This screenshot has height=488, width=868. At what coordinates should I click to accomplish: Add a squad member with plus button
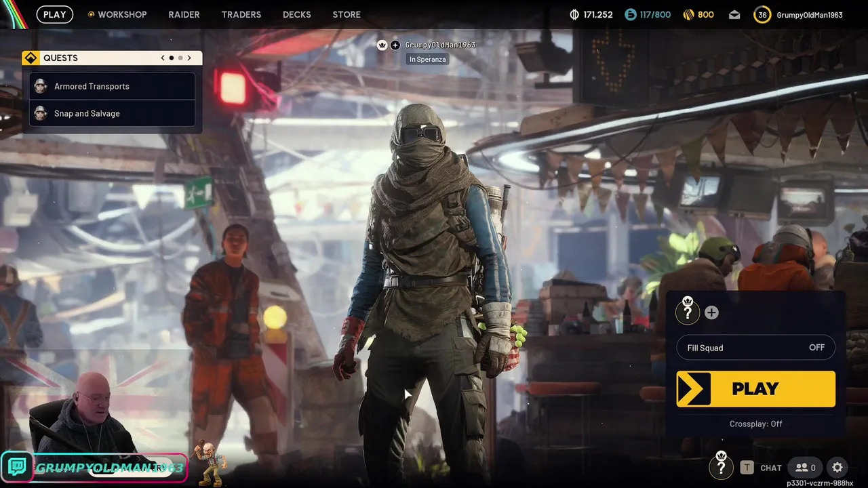[x=711, y=312]
